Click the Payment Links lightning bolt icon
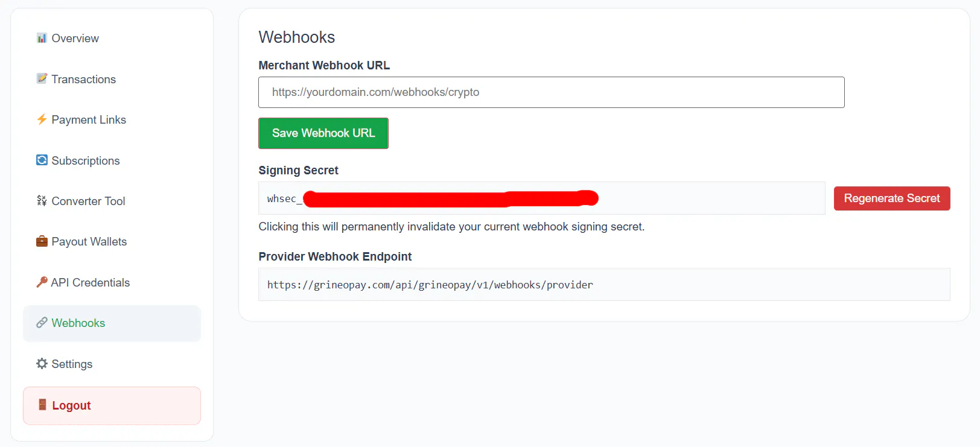The width and height of the screenshot is (980, 447). pos(42,119)
